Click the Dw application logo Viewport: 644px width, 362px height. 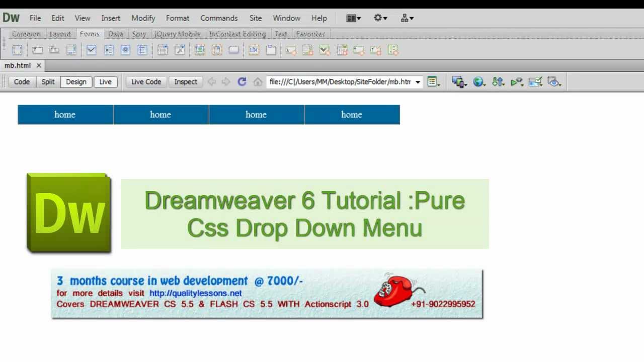(x=11, y=18)
